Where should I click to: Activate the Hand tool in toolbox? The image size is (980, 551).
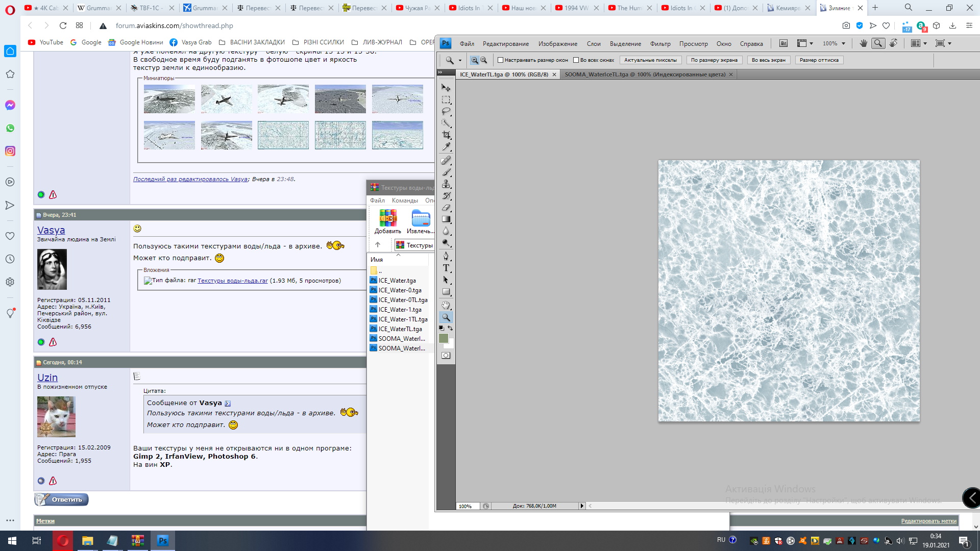(x=446, y=305)
